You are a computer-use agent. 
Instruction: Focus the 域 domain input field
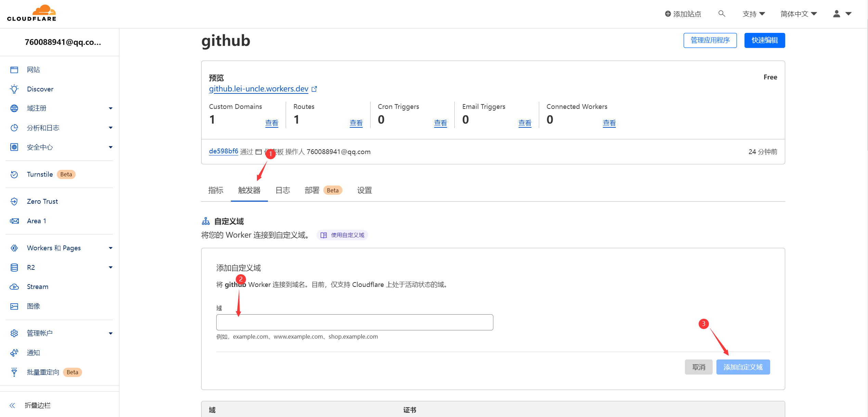click(x=354, y=323)
